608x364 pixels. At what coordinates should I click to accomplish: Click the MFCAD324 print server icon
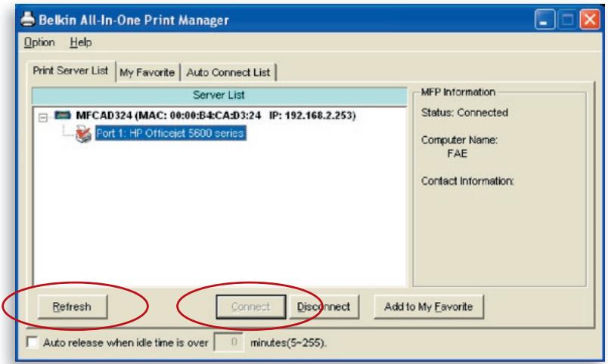tap(63, 115)
